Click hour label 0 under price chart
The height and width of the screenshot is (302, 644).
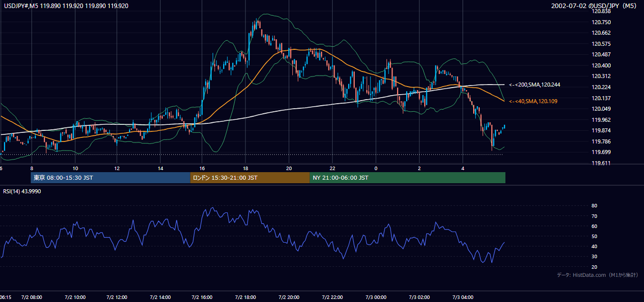[376, 168]
